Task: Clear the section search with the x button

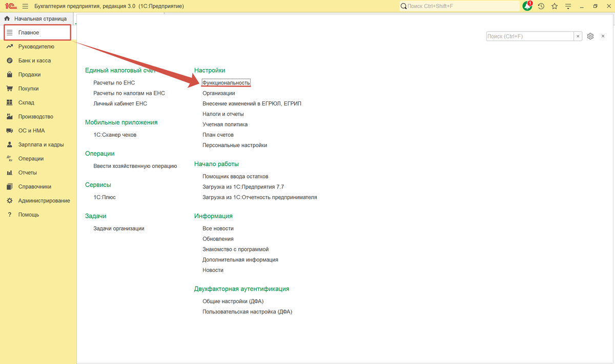Action: click(579, 36)
